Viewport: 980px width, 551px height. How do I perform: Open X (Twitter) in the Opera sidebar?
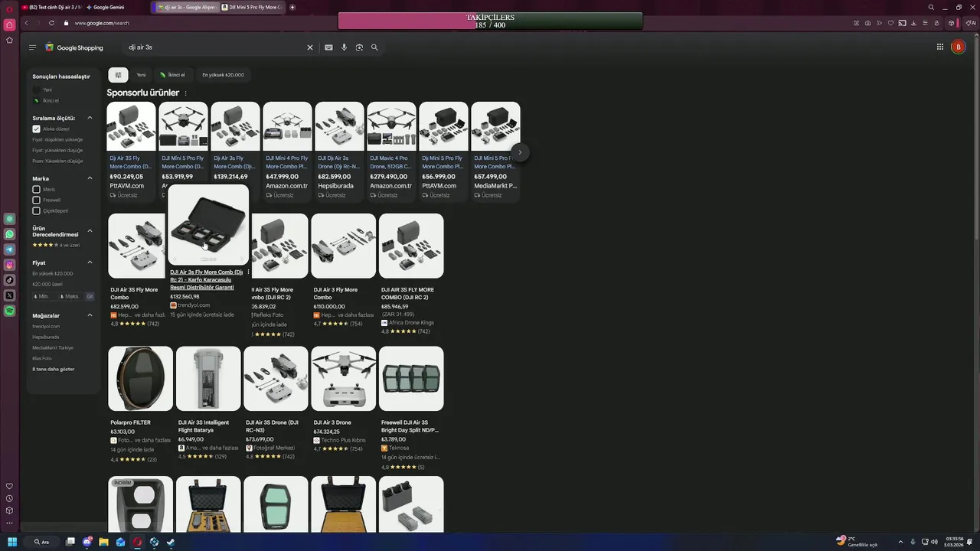click(x=9, y=295)
